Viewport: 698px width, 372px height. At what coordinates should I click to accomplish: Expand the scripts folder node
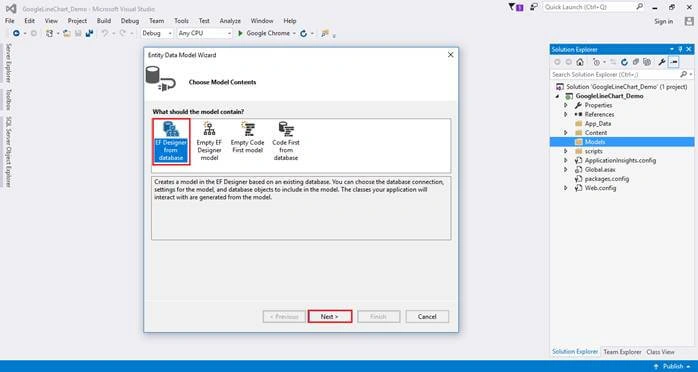click(566, 151)
